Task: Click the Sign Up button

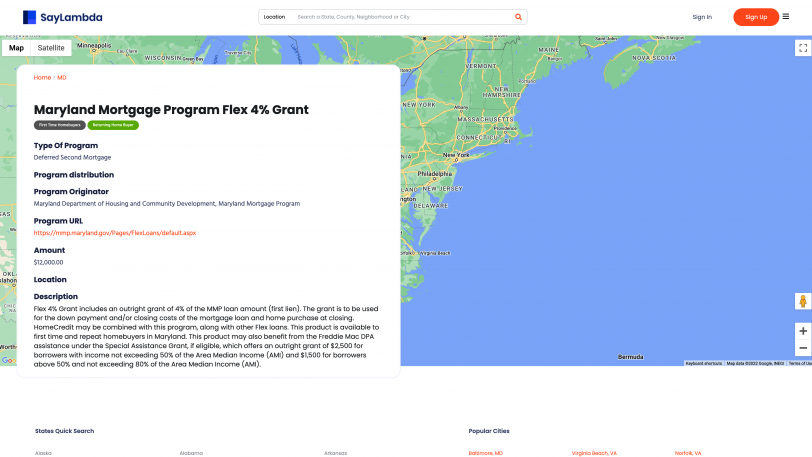Action: click(755, 17)
